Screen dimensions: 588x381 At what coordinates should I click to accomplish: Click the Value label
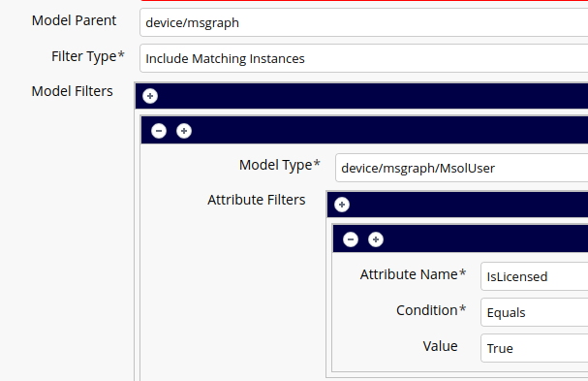coord(440,346)
